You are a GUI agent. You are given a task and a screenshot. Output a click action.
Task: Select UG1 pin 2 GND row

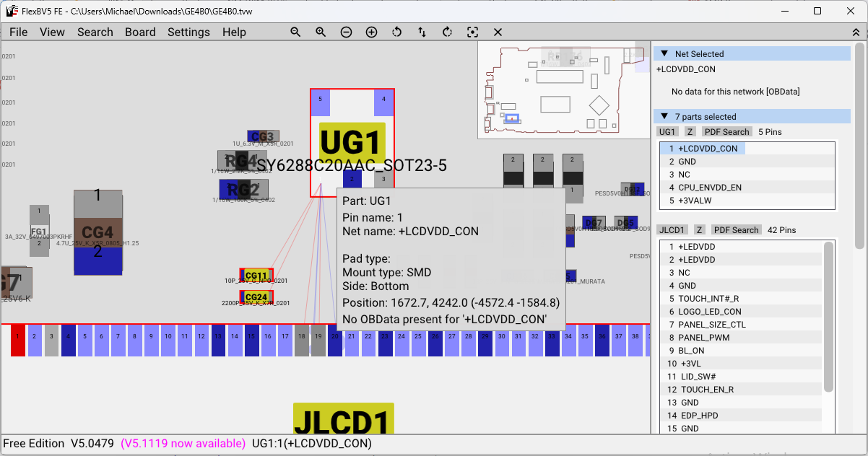[747, 162]
